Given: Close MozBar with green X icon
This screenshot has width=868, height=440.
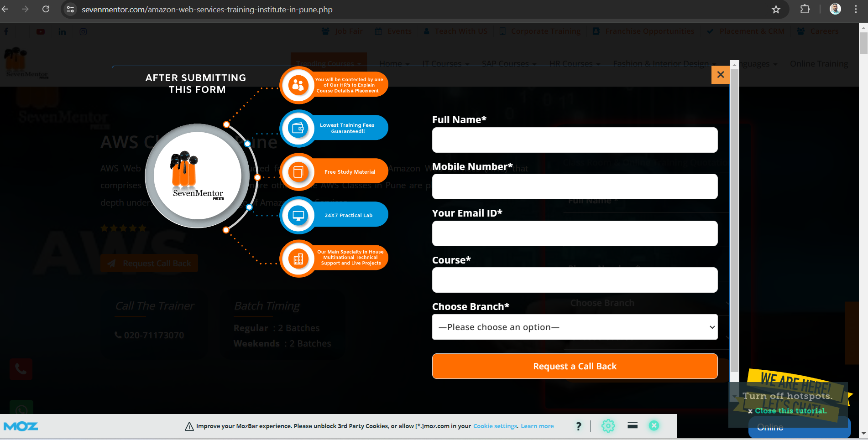Looking at the screenshot, I should pos(654,425).
